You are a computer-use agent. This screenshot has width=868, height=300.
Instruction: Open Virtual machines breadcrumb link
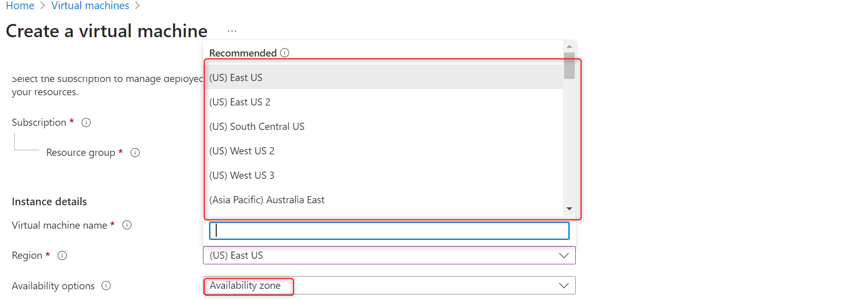pos(90,6)
